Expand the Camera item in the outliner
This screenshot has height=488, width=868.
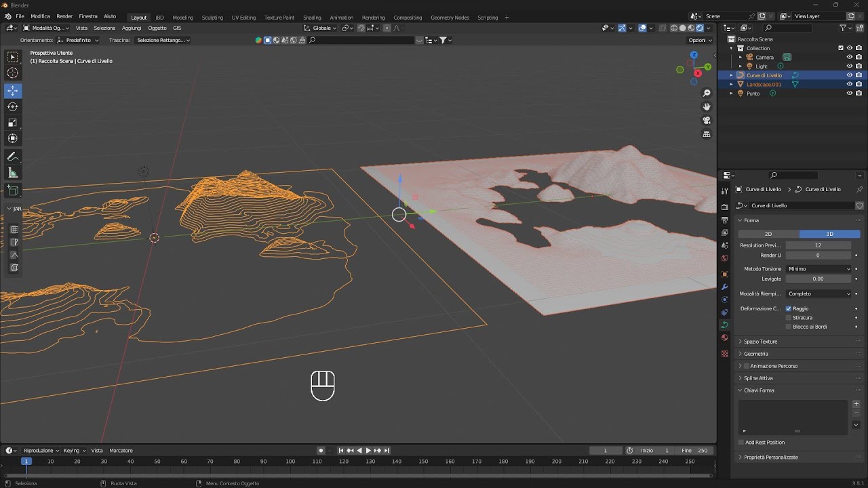click(741, 57)
